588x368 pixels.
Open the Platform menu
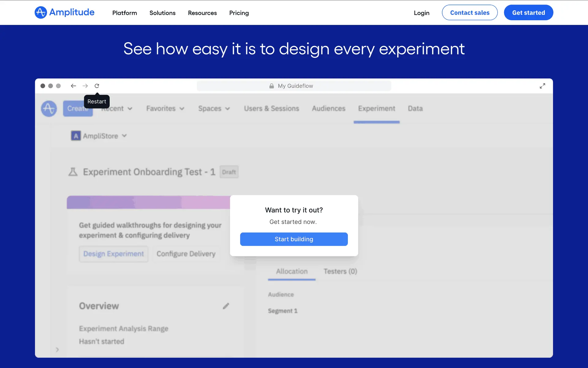click(124, 13)
